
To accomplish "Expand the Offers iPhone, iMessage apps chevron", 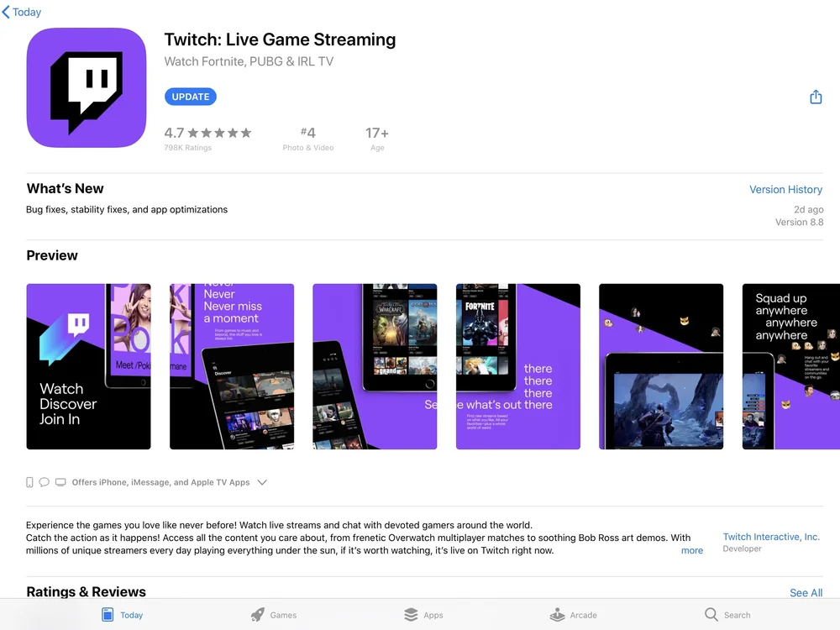I will pyautogui.click(x=262, y=482).
